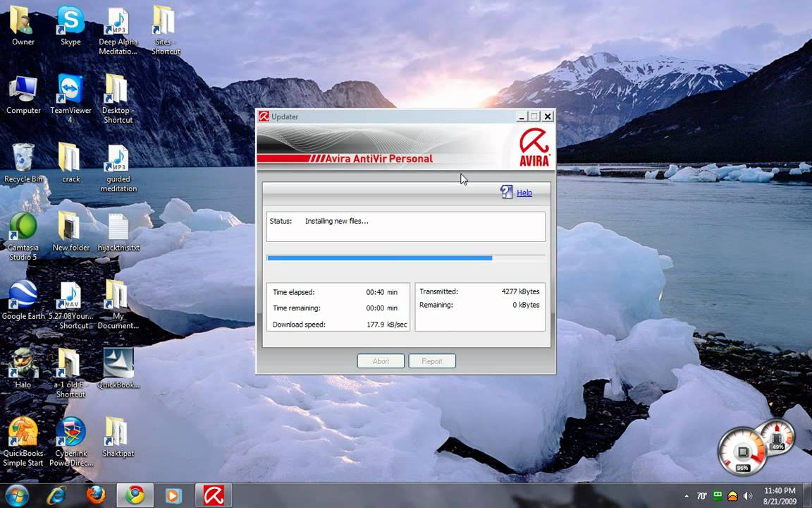Click the volume speaker tray icon
Screen dimensions: 812x508
click(748, 497)
